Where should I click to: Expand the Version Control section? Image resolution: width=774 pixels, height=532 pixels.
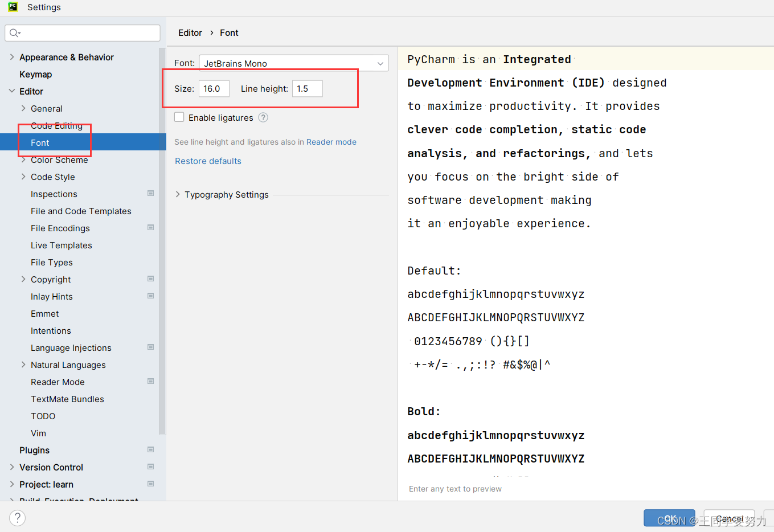pos(12,467)
